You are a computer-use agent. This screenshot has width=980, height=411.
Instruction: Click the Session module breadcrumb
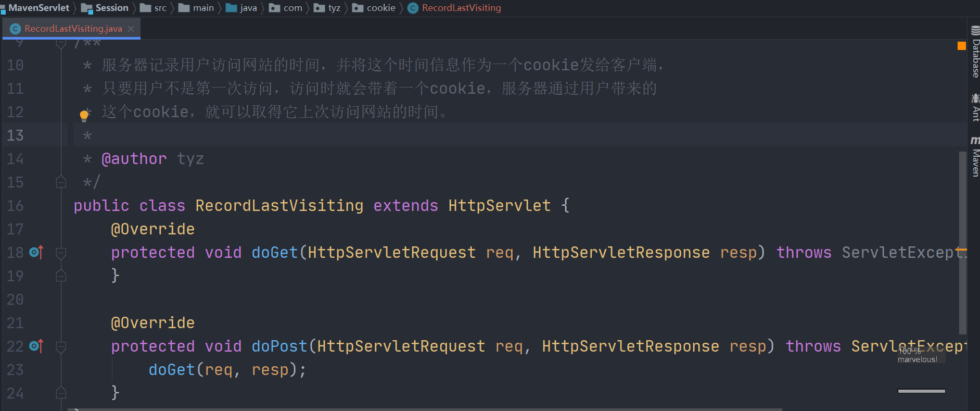pyautogui.click(x=105, y=8)
